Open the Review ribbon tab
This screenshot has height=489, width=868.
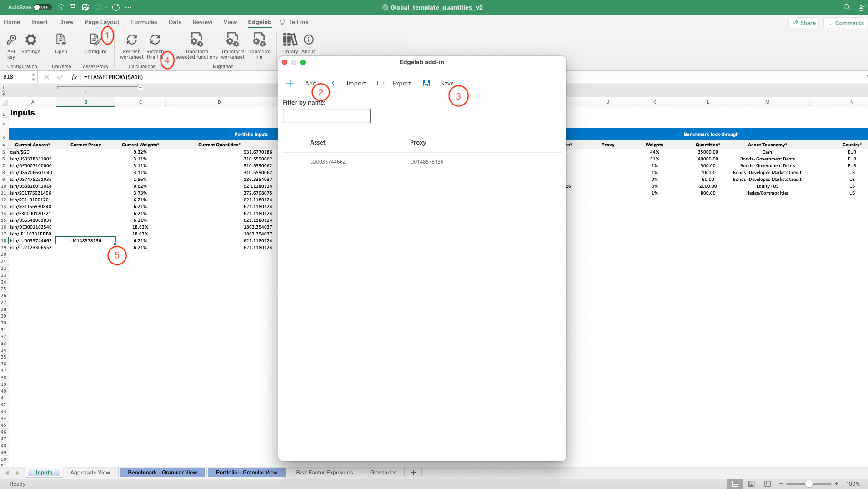click(x=202, y=22)
